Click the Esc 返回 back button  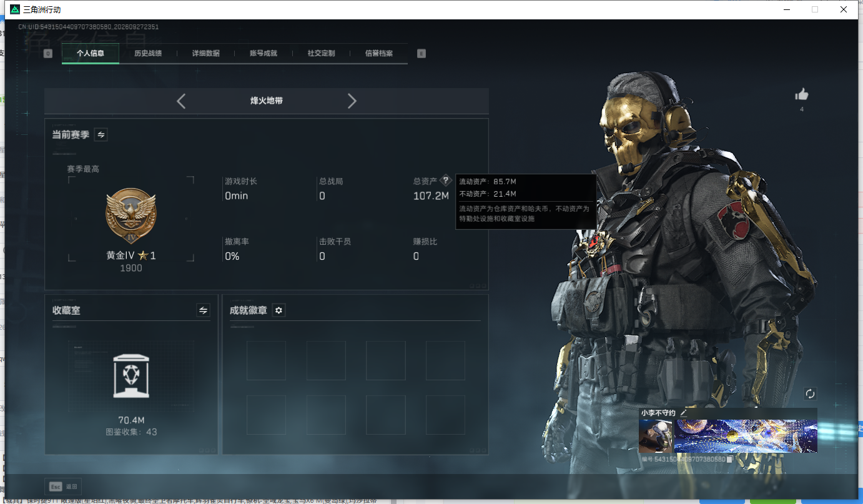[63, 487]
